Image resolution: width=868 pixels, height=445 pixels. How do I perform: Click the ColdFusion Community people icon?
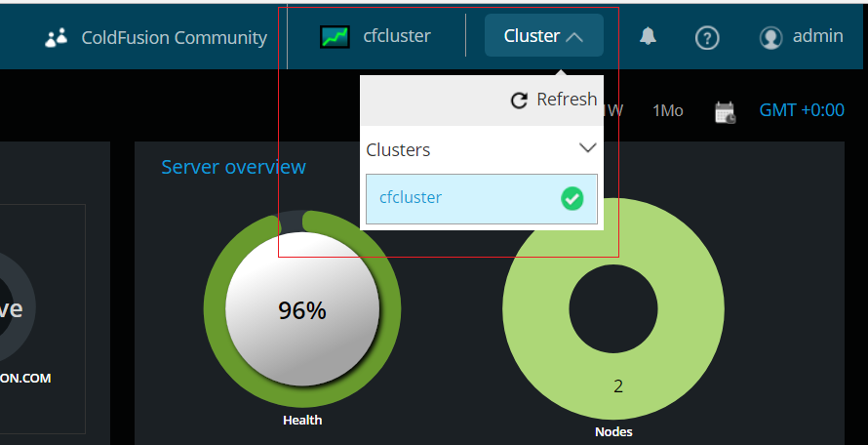tap(57, 37)
